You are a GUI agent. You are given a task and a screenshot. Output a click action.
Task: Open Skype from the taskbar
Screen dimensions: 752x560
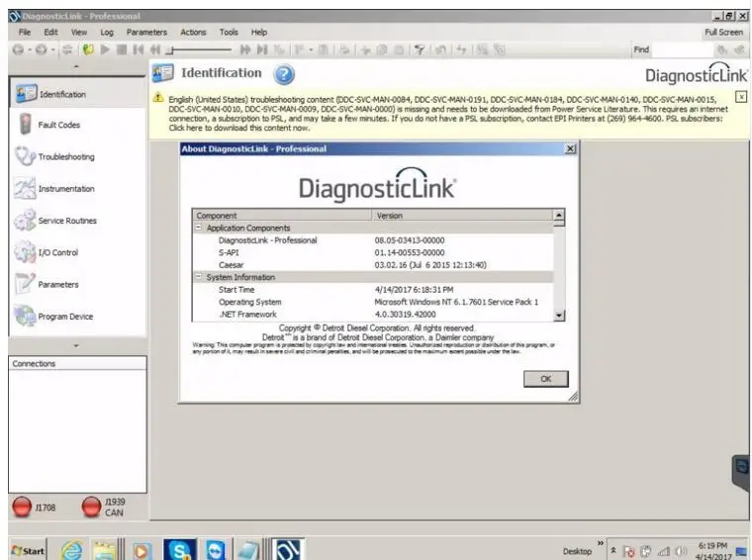180,549
